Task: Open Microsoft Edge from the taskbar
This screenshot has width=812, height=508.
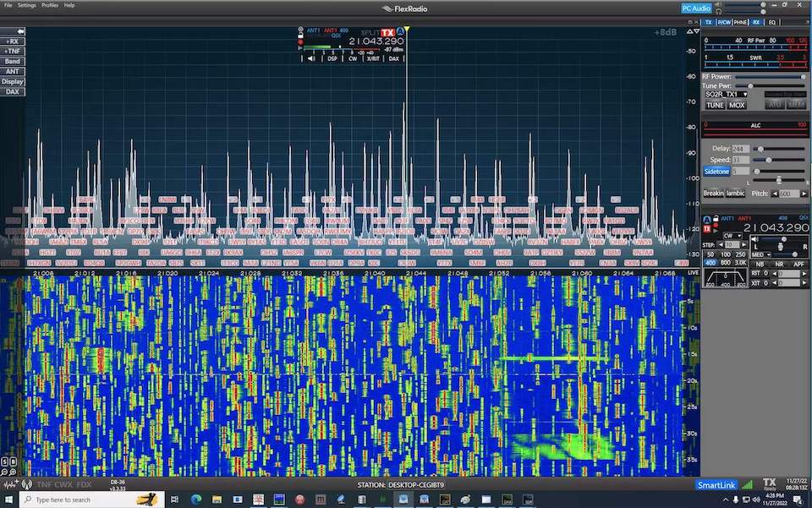Action: click(195, 500)
